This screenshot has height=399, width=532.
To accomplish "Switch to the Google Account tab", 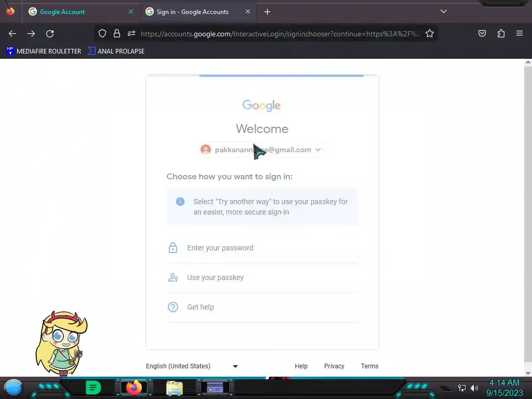I will pos(81,12).
